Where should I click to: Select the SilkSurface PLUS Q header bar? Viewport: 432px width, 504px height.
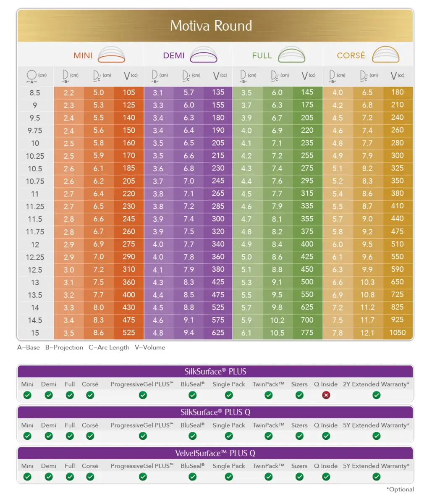click(x=215, y=412)
